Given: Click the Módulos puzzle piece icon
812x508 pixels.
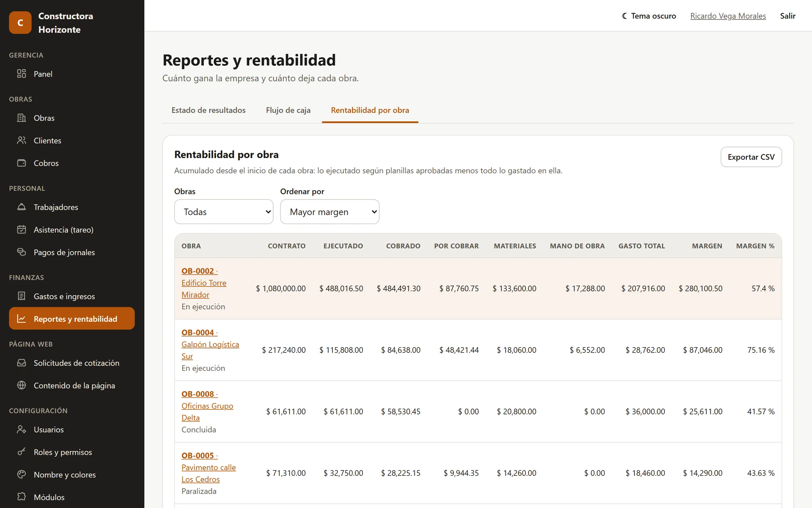Looking at the screenshot, I should (x=22, y=497).
